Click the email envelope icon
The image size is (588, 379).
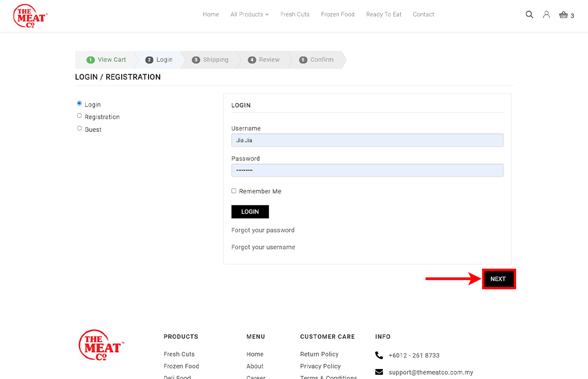[x=379, y=372]
